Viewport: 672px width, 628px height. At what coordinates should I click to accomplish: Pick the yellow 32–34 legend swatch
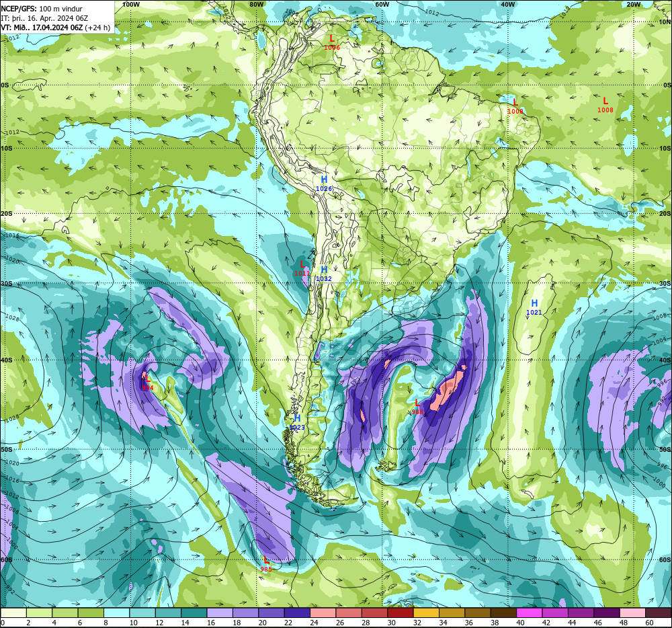pyautogui.click(x=426, y=613)
